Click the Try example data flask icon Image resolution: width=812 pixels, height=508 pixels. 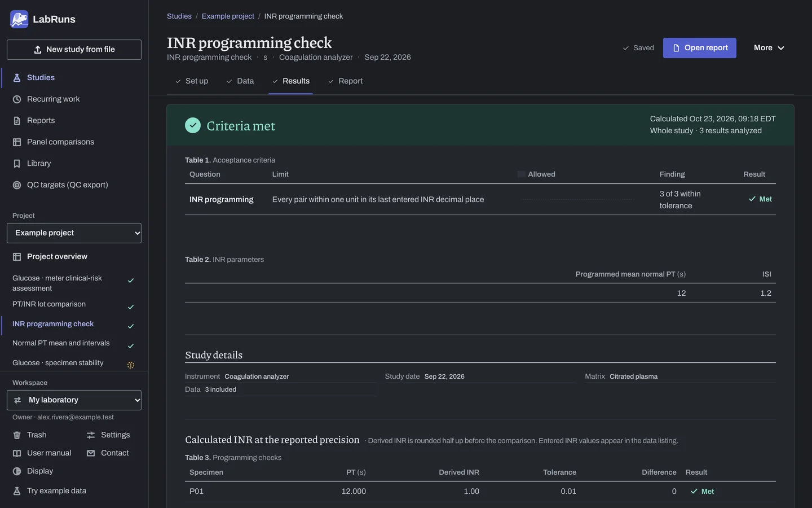pyautogui.click(x=17, y=491)
